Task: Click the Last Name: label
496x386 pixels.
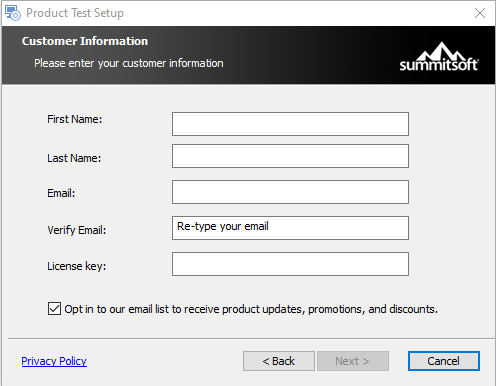Action: point(74,158)
